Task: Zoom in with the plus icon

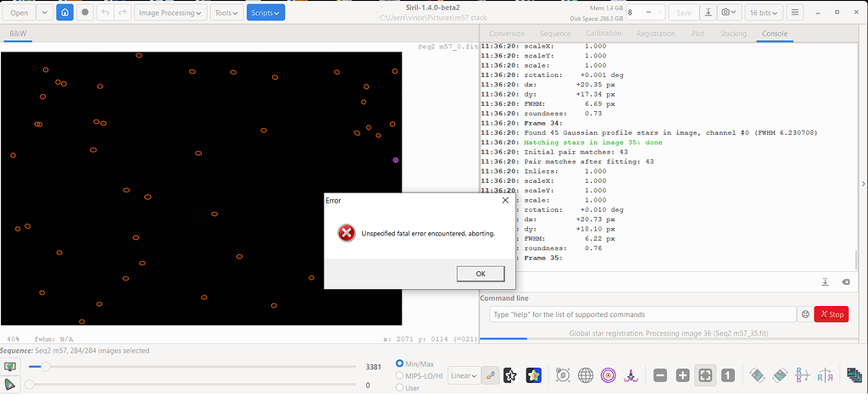Action: tap(682, 375)
